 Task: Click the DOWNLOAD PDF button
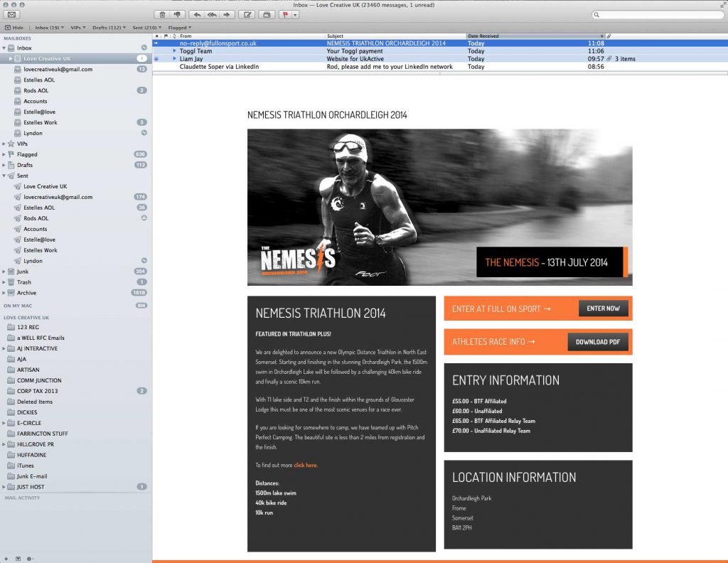point(597,342)
